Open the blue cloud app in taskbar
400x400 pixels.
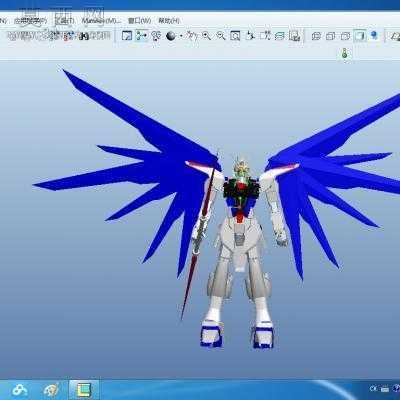(20, 389)
